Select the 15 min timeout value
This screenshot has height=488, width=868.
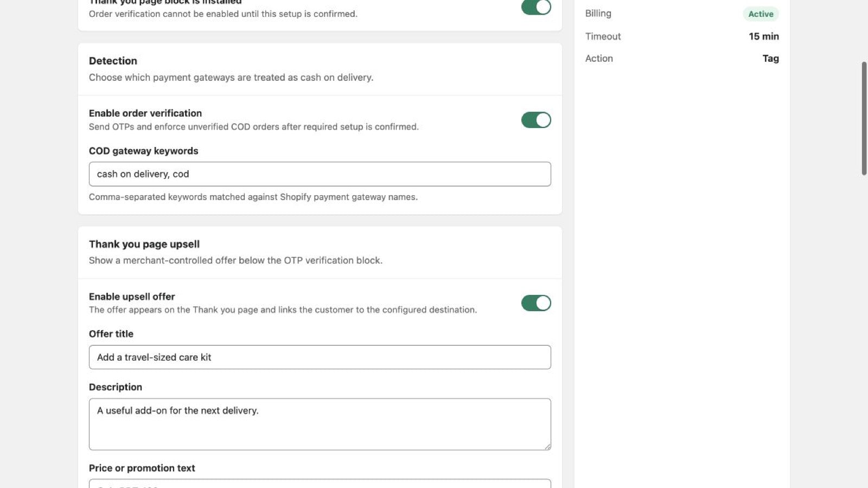tap(764, 36)
